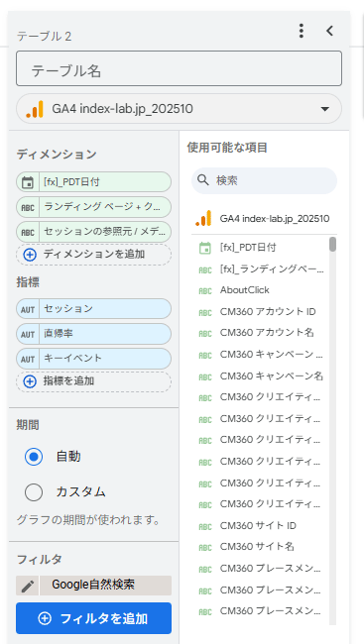
Task: Open the GA4 index-lab.jp_202510 data source dropdown
Action: (179, 109)
